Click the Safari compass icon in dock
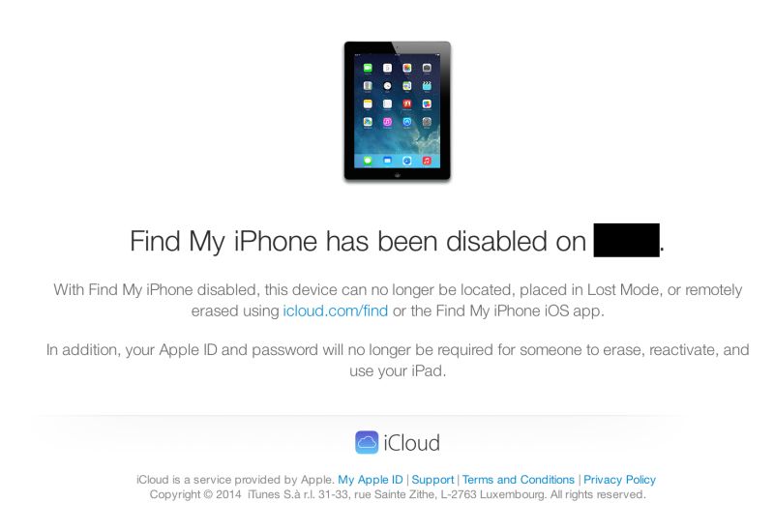 [x=407, y=161]
